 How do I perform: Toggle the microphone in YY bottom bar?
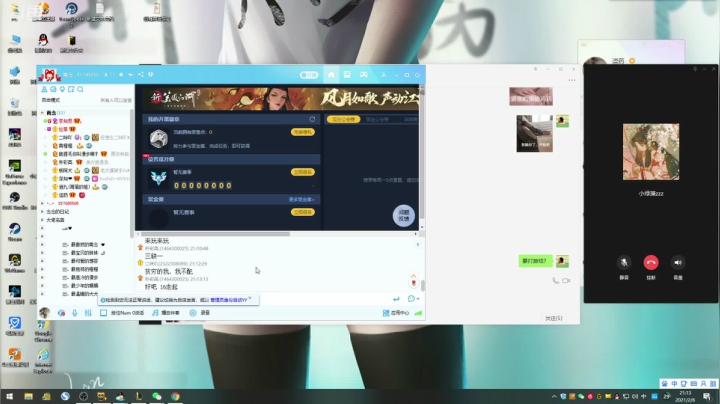(74, 313)
